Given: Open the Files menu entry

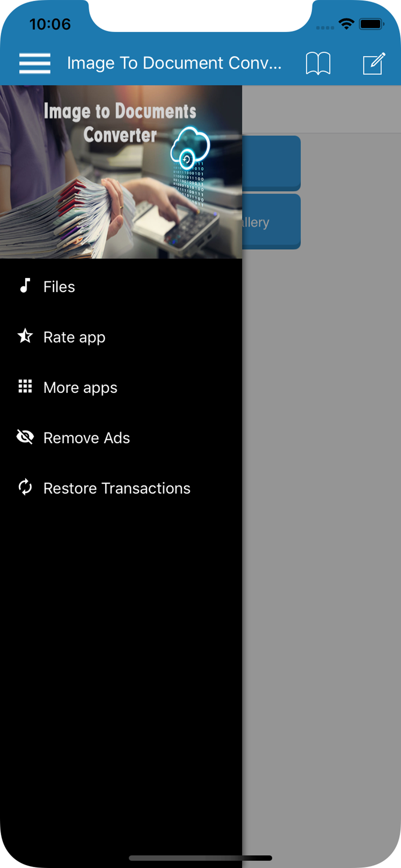Looking at the screenshot, I should [x=121, y=286].
